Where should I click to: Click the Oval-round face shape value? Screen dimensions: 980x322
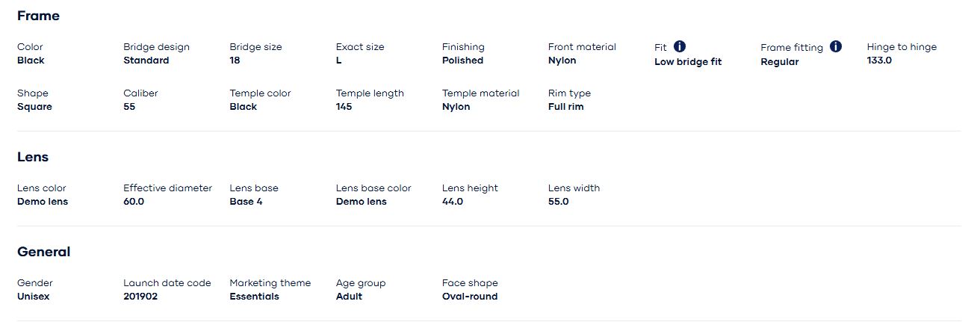[x=469, y=297]
